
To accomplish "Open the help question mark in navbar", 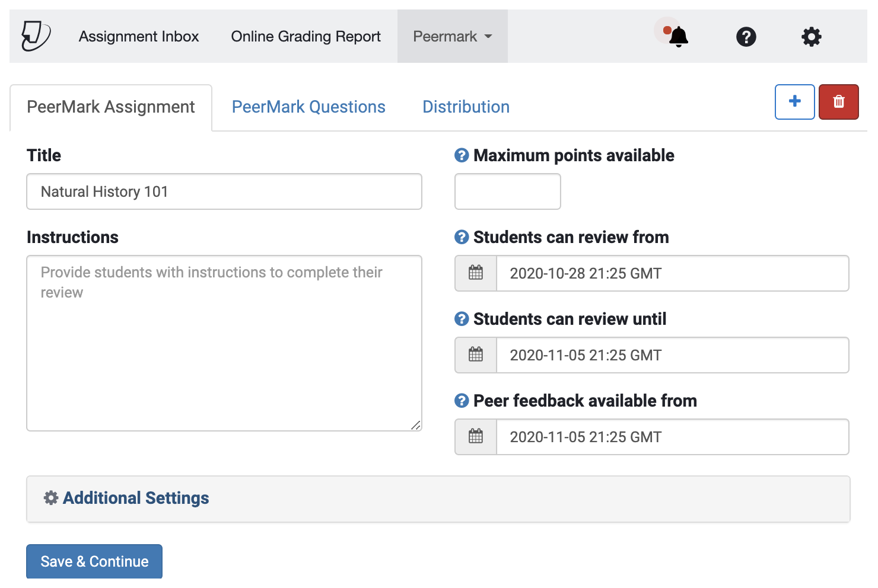I will (746, 37).
